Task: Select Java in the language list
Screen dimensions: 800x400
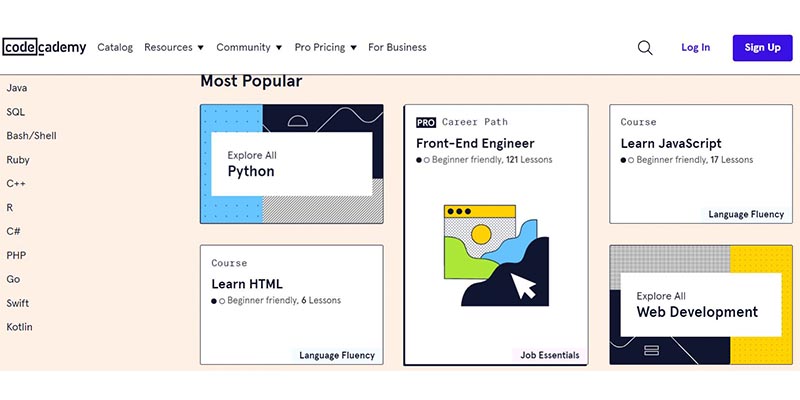Action: (x=17, y=88)
